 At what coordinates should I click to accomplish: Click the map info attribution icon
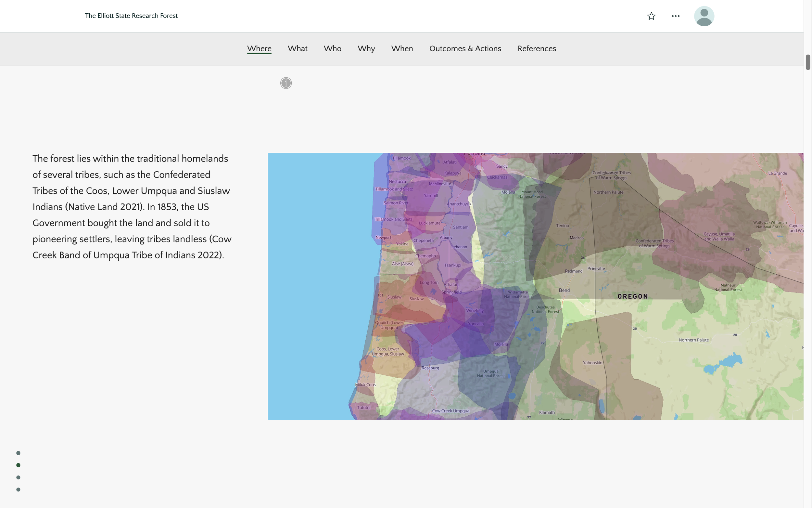pos(286,83)
